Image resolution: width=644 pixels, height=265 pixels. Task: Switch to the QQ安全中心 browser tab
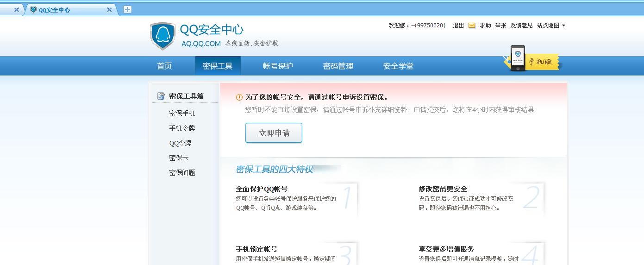pyautogui.click(x=69, y=10)
